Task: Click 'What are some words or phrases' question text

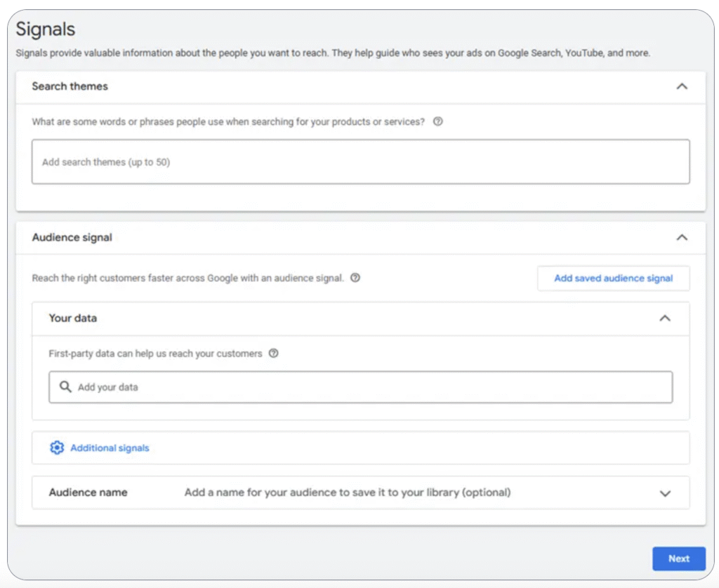Action: (228, 122)
